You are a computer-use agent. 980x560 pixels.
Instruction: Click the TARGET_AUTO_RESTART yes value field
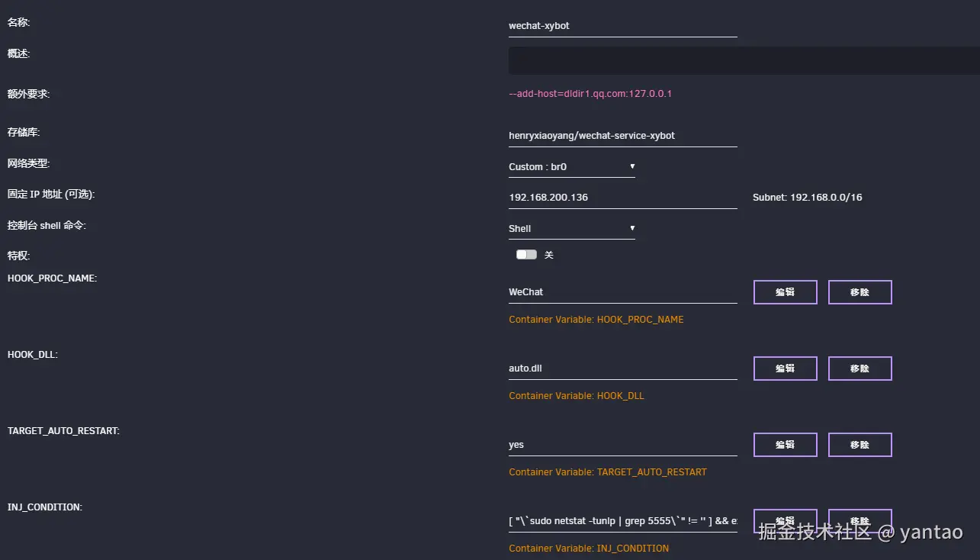(x=622, y=445)
